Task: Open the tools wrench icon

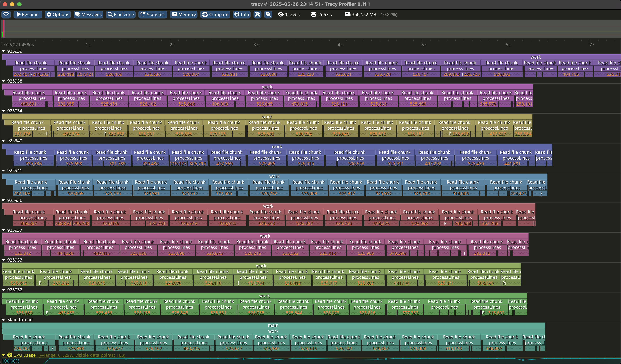Action: [x=257, y=15]
